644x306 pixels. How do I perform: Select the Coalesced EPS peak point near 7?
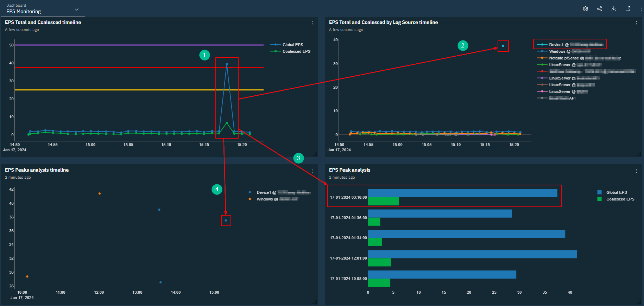coord(227,123)
